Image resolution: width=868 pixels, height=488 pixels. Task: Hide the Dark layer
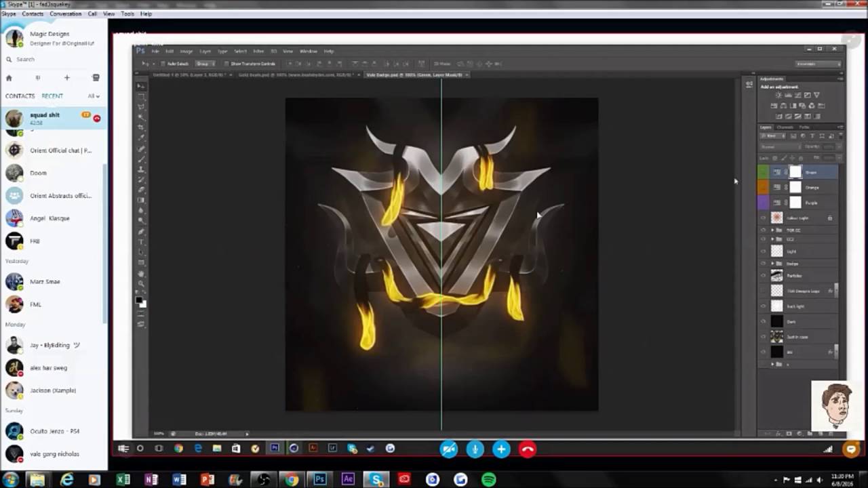pyautogui.click(x=764, y=321)
